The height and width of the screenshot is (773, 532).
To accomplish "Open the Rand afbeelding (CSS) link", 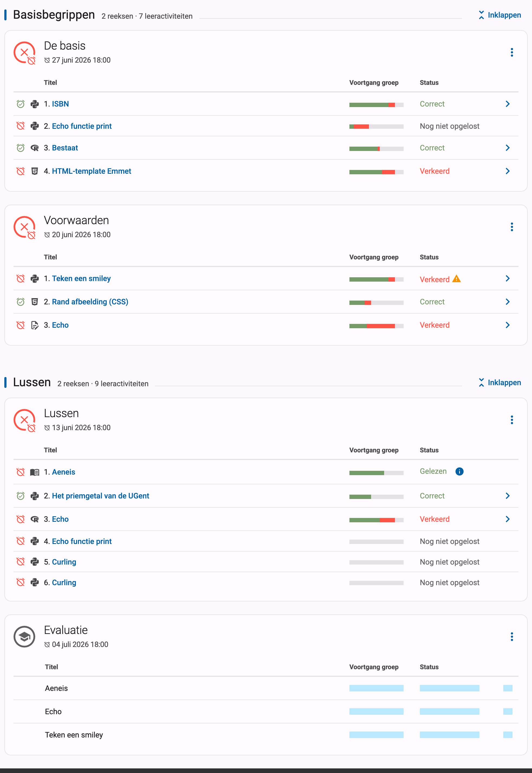I will pos(90,302).
